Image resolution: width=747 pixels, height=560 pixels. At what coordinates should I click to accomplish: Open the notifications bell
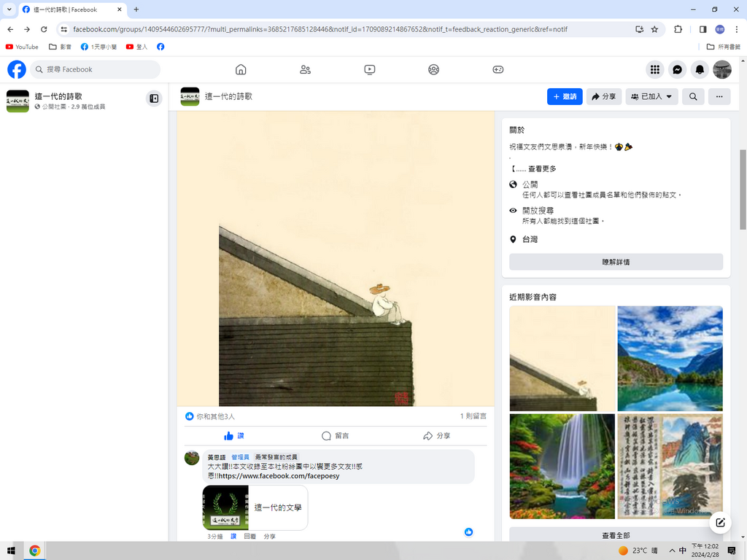pos(700,69)
